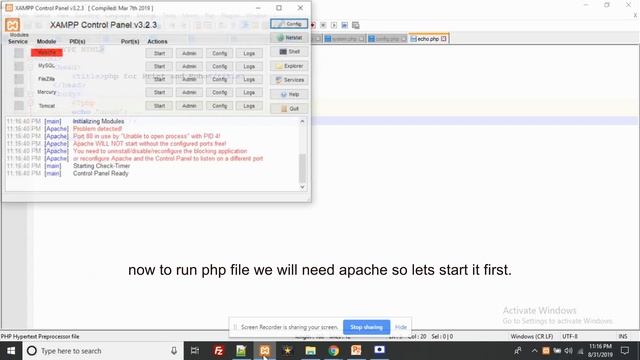
Task: Toggle Apache service checkbox
Action: [x=19, y=53]
